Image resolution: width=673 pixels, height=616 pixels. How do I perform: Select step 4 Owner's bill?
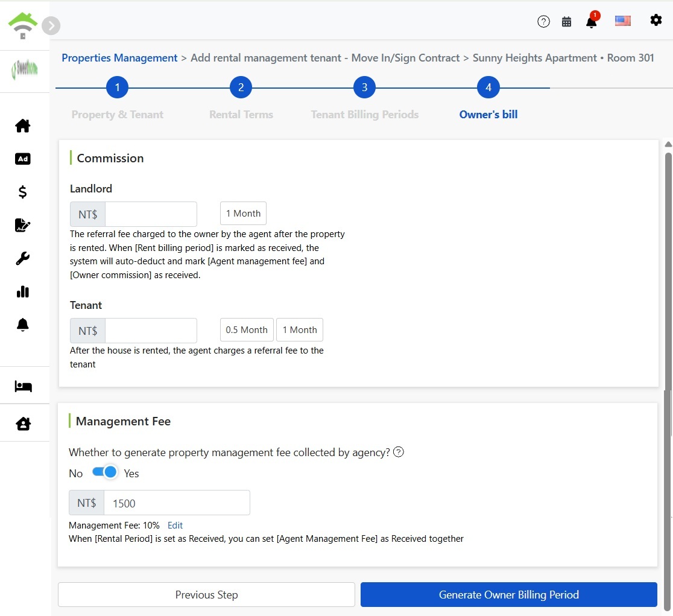click(488, 87)
